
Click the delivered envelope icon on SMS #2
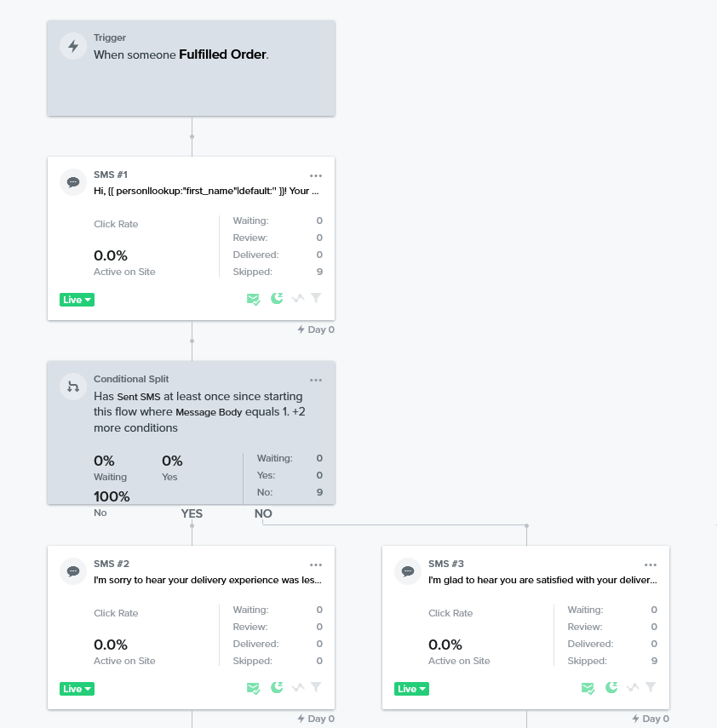[x=253, y=687]
